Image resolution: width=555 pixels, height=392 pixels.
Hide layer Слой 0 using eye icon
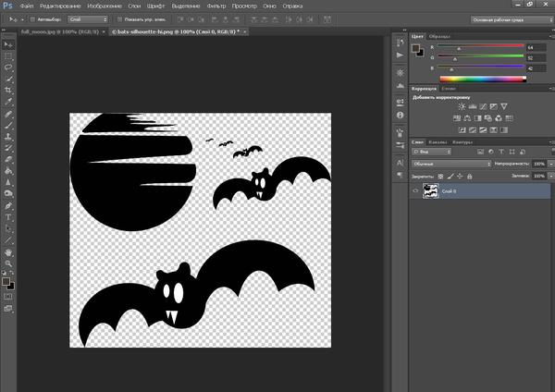tap(414, 190)
